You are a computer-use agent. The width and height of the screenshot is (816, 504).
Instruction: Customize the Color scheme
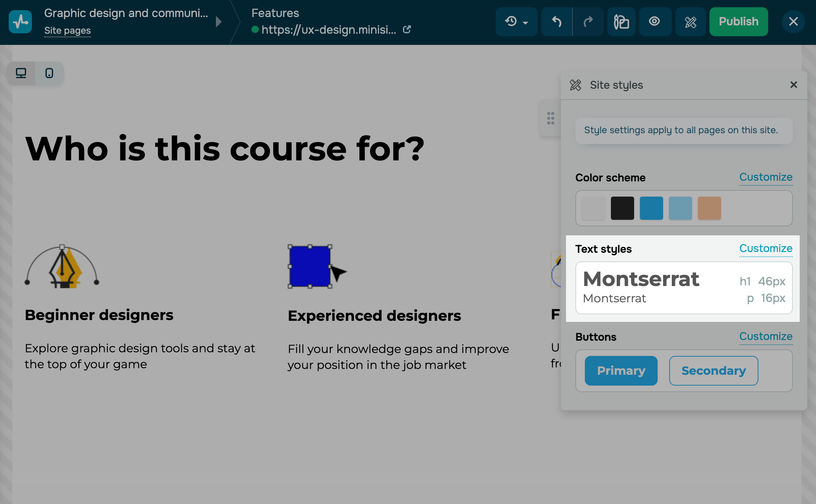(766, 177)
